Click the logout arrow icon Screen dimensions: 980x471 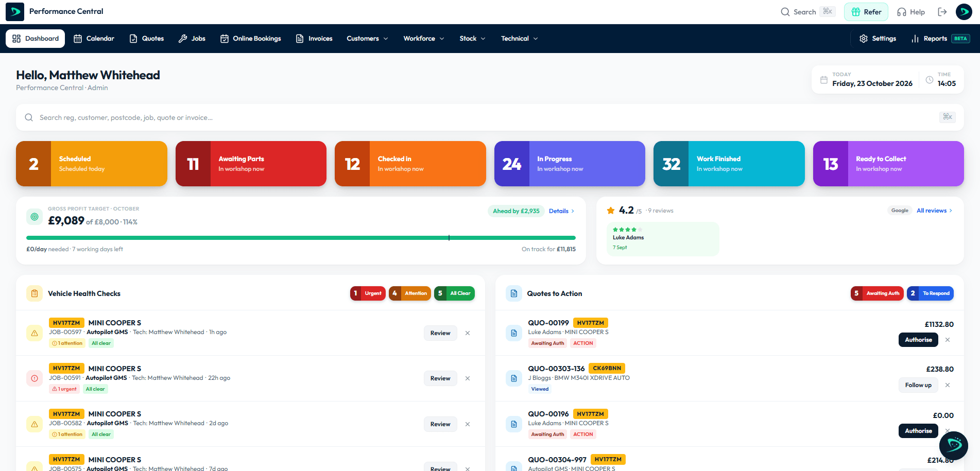(942, 12)
